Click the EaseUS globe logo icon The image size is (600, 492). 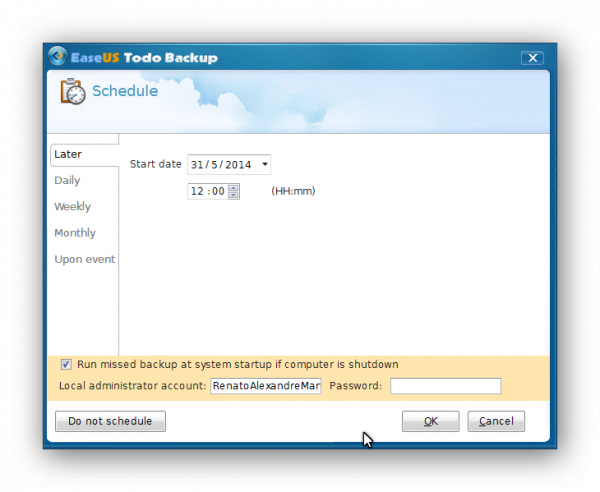pos(57,56)
